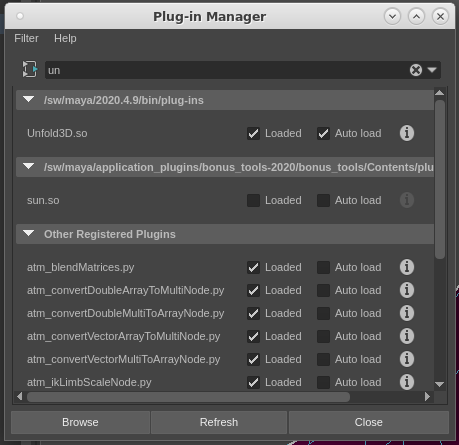Screen dimensions: 459x445
Task: Uncheck Loaded for Unfold3D.so
Action: pos(253,133)
